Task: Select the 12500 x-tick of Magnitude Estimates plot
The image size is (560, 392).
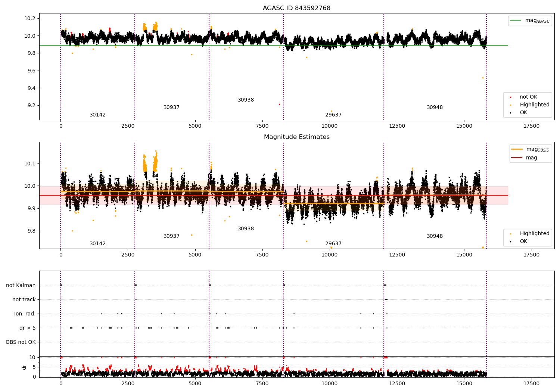Action: (397, 255)
